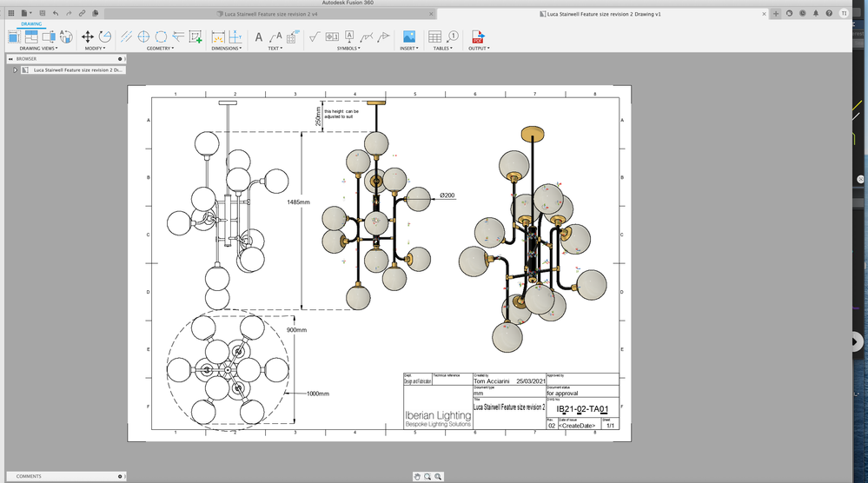Select the Ordinate Dimension tool
The width and height of the screenshot is (868, 483).
(235, 36)
